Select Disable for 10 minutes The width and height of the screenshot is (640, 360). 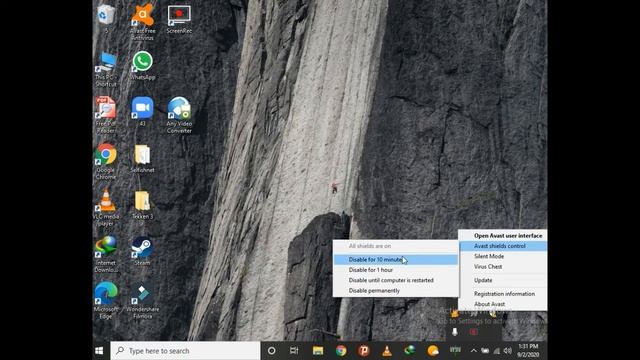[396, 260]
